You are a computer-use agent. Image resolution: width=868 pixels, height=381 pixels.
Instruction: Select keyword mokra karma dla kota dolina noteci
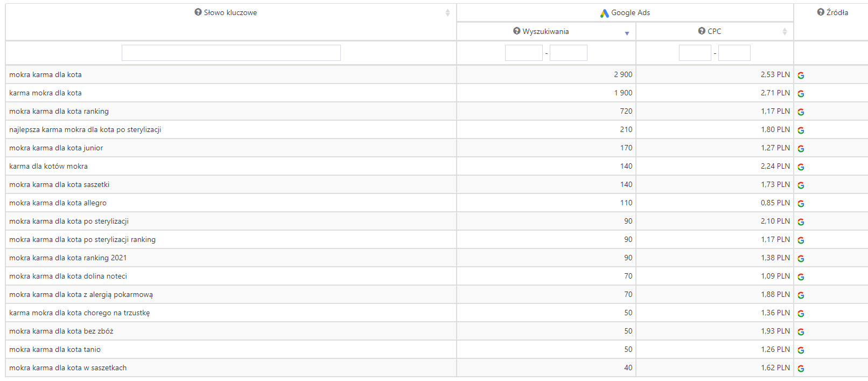68,276
